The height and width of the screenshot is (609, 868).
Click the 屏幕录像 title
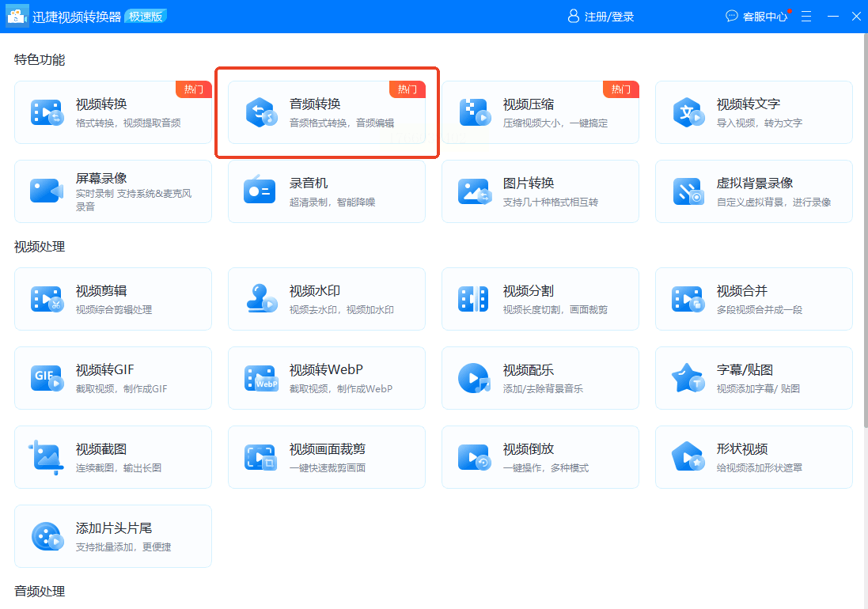click(x=101, y=178)
